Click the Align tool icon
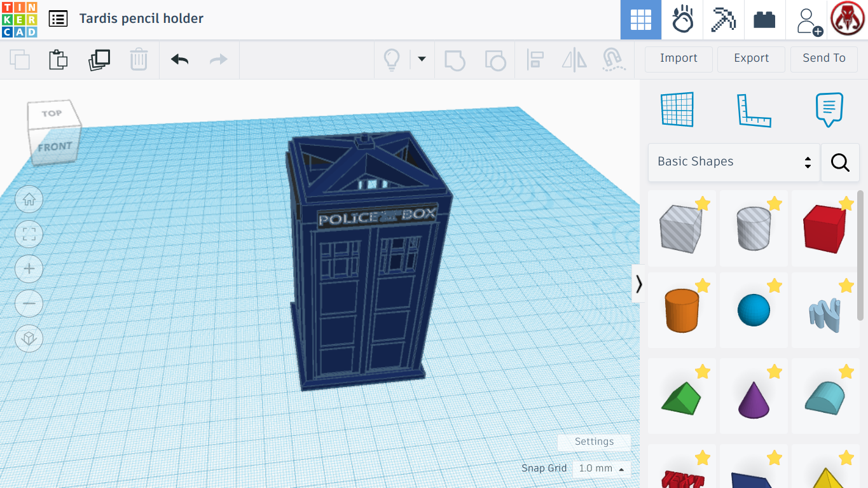The height and width of the screenshot is (488, 868). 535,60
